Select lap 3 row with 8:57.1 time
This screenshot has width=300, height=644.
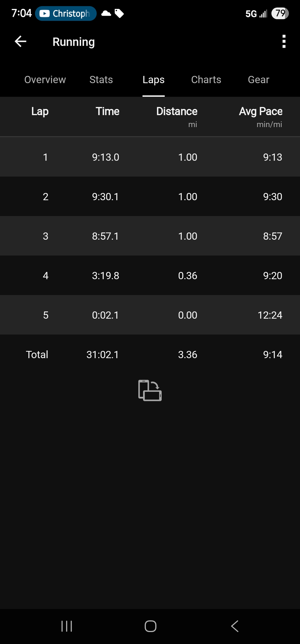point(150,236)
